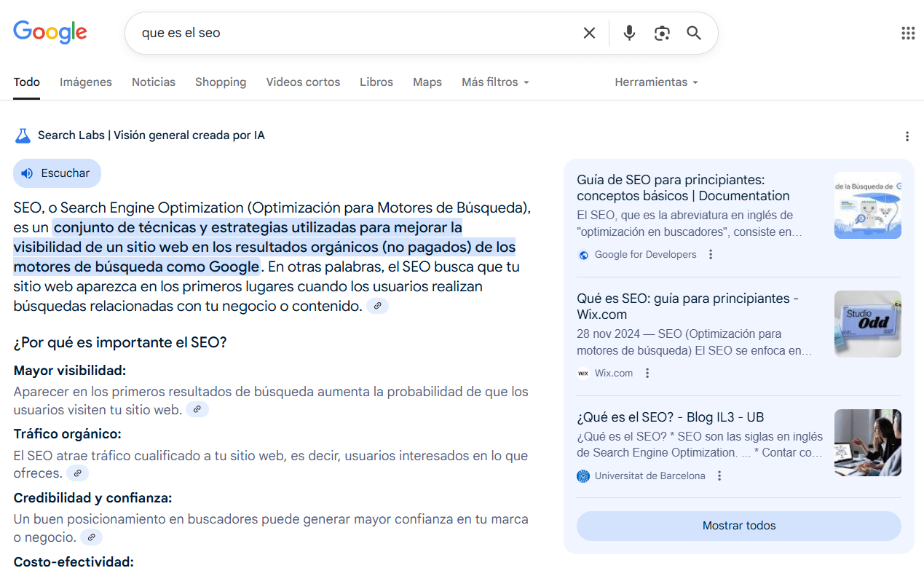This screenshot has width=924, height=576.
Task: Open the Wix.com SEO guide result
Action: (687, 306)
